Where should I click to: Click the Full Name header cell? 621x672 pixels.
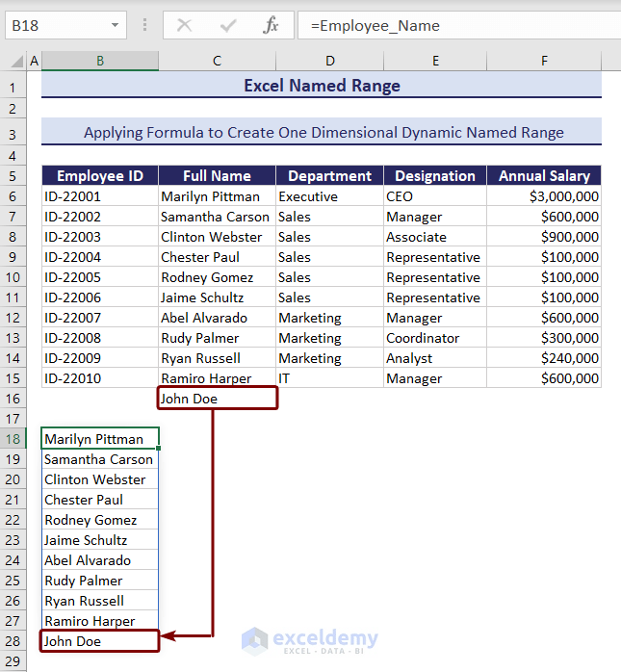point(217,176)
